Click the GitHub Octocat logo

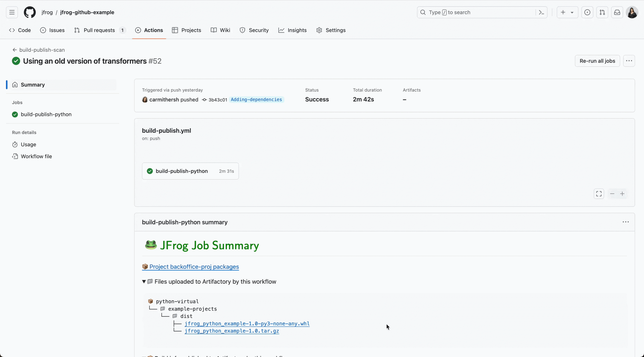click(30, 12)
